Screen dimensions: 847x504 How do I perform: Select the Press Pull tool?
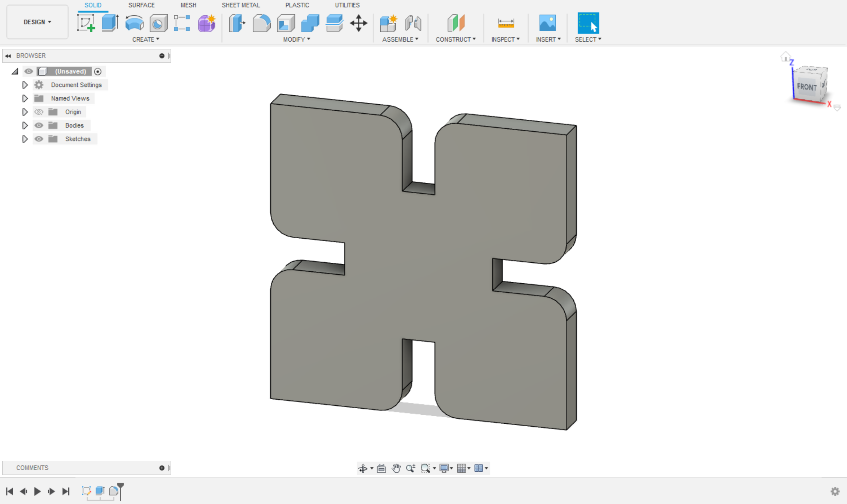pyautogui.click(x=237, y=23)
